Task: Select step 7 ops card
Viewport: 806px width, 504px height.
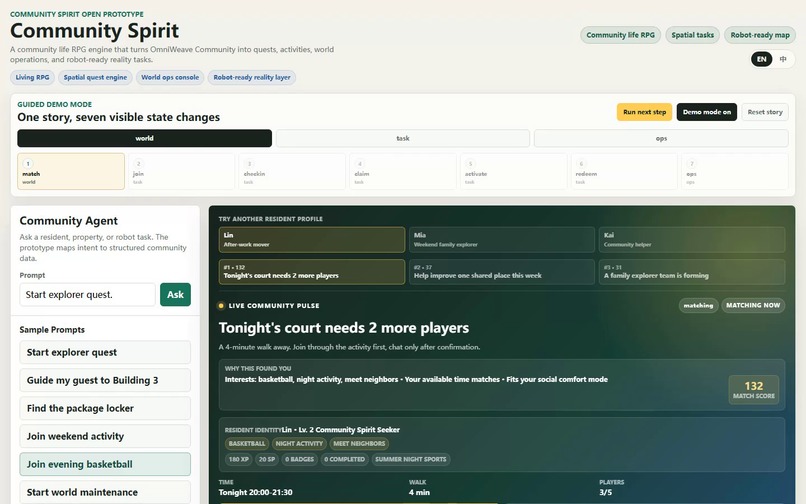Action: (x=735, y=171)
